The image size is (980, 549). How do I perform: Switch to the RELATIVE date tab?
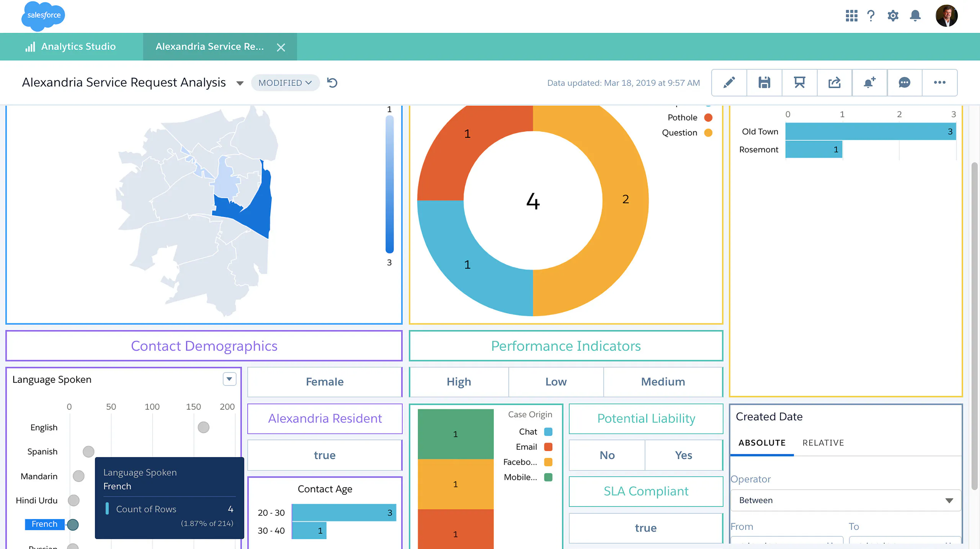tap(823, 443)
